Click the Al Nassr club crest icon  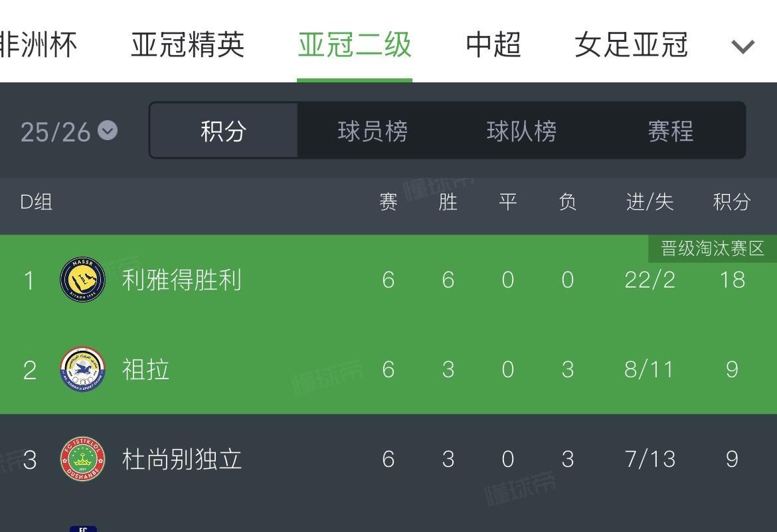[x=82, y=280]
